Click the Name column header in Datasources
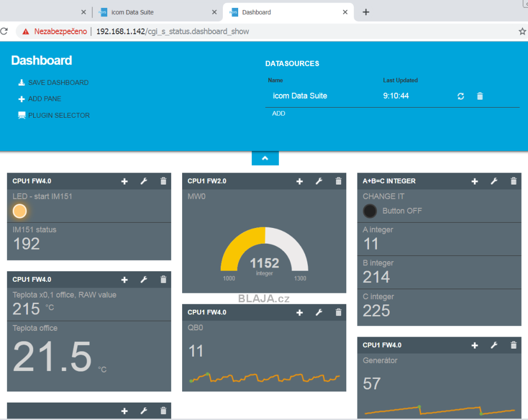 tap(276, 80)
